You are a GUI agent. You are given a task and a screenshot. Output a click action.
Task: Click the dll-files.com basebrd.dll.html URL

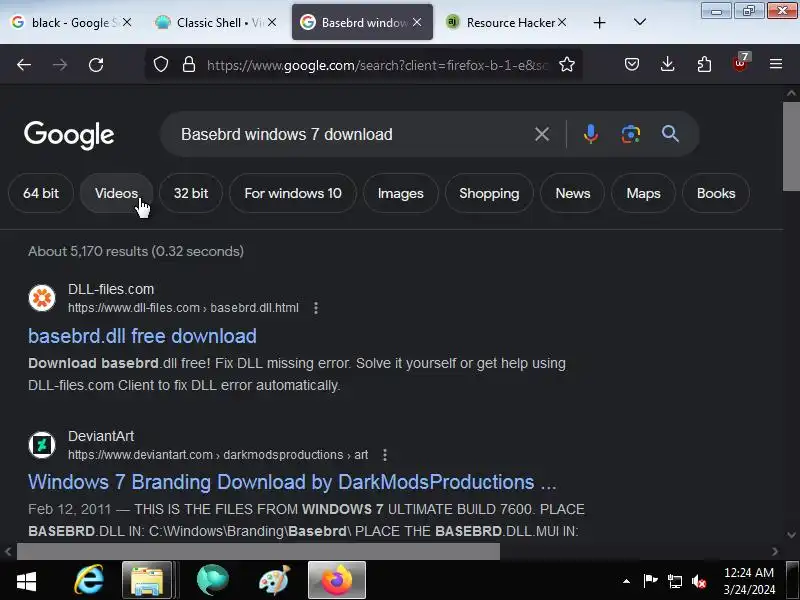click(183, 308)
